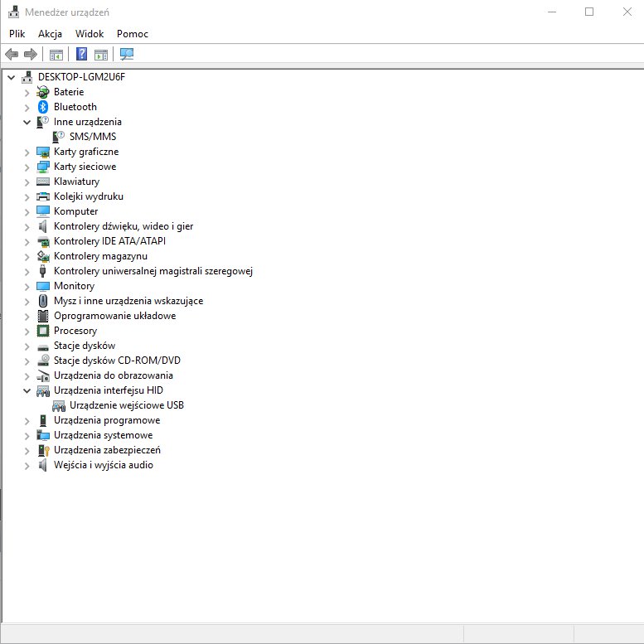The image size is (644, 644).
Task: Click the Urządzenia zabezpieczeń key icon
Action: coord(43,450)
